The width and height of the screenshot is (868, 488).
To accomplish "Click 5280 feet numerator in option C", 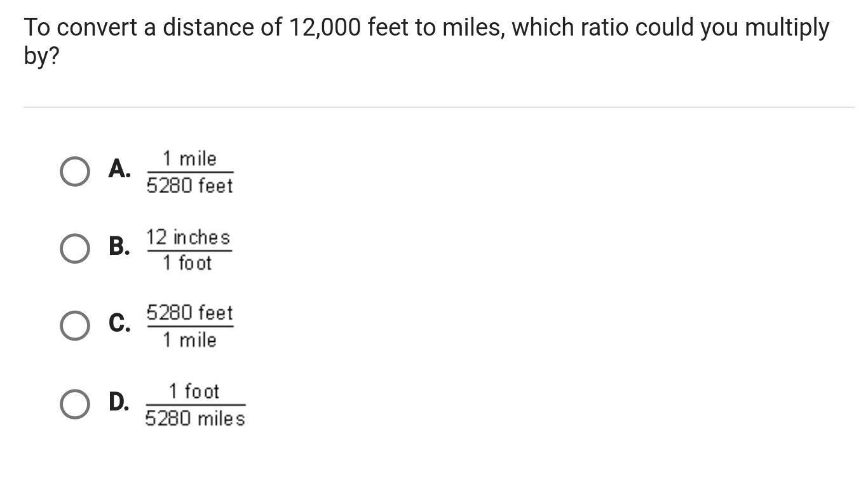I will 190,313.
